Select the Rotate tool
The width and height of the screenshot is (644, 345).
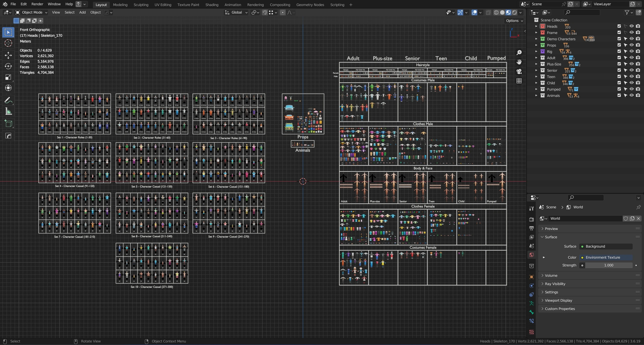[8, 66]
